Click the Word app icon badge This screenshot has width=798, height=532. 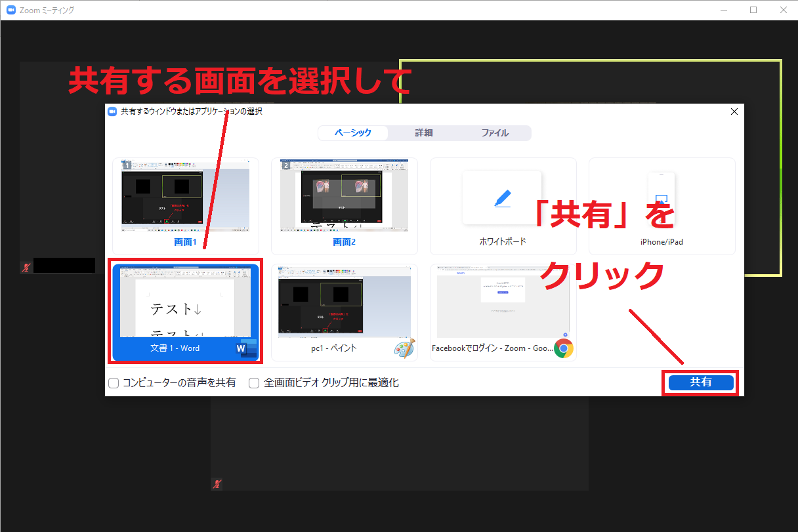tap(244, 349)
